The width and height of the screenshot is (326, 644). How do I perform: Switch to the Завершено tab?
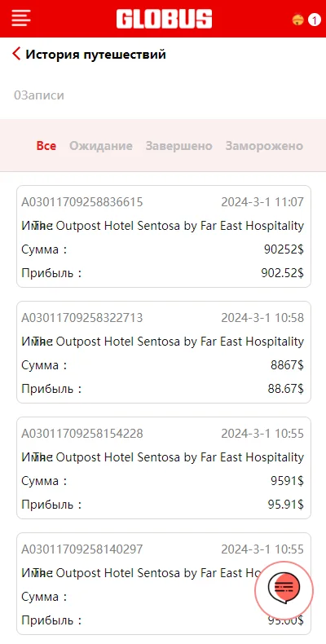pyautogui.click(x=178, y=146)
